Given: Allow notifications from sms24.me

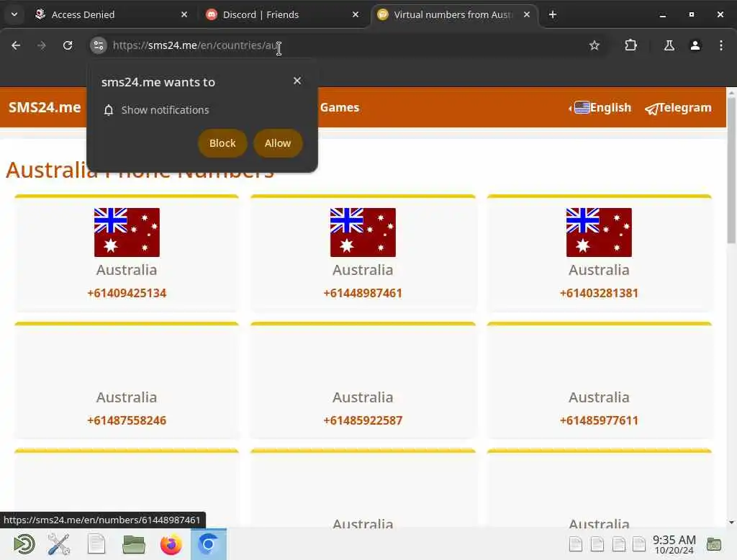Looking at the screenshot, I should pyautogui.click(x=278, y=143).
